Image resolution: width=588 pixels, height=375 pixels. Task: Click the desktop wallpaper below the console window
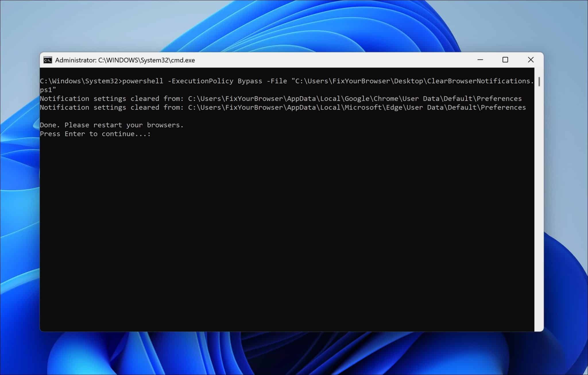coord(287,353)
